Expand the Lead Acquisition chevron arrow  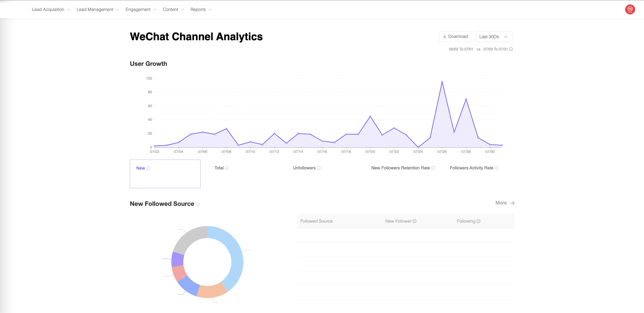tap(68, 10)
